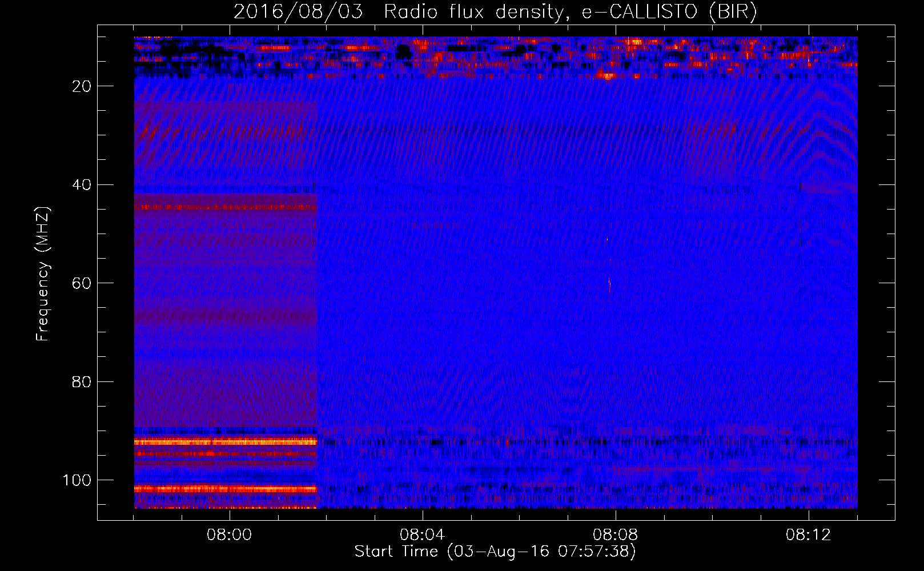The height and width of the screenshot is (571, 924).
Task: Click the 08:08 time tick label
Action: point(616,535)
